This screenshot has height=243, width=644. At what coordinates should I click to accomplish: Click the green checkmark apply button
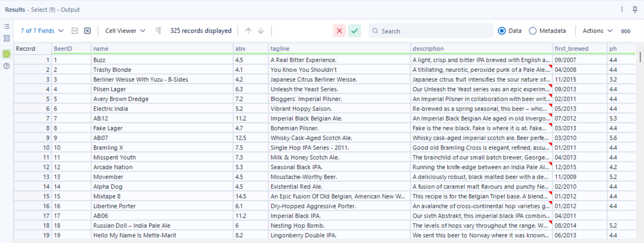tap(355, 31)
